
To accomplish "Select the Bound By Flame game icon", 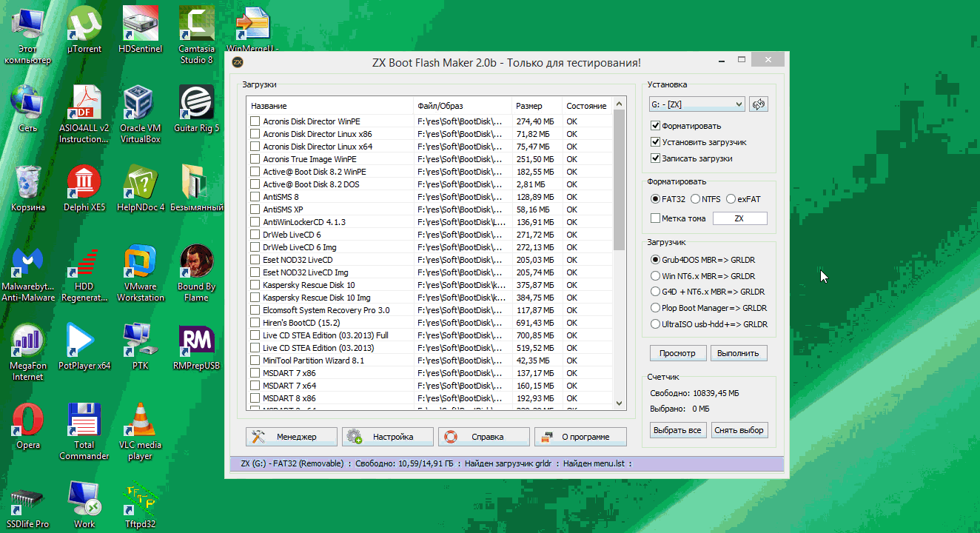I will [x=197, y=273].
